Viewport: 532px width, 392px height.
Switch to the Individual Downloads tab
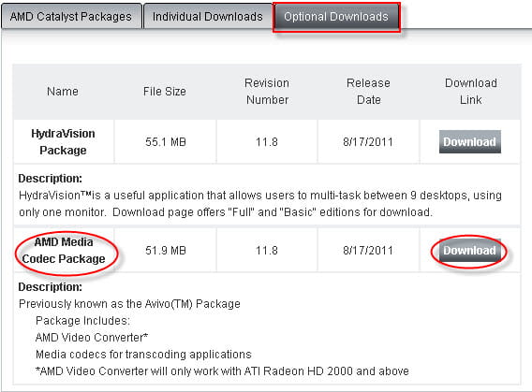pyautogui.click(x=208, y=16)
